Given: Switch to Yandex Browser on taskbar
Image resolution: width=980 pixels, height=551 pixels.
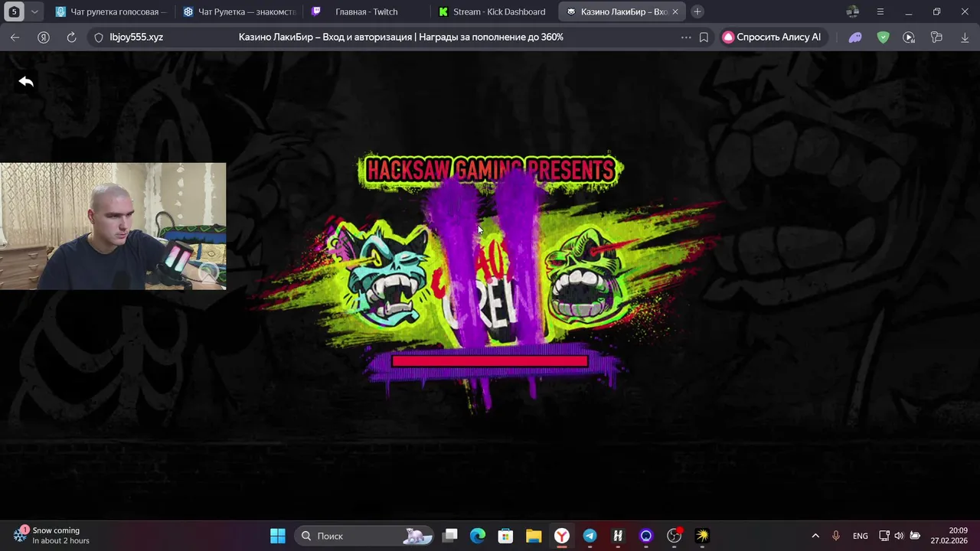Looking at the screenshot, I should click(562, 536).
